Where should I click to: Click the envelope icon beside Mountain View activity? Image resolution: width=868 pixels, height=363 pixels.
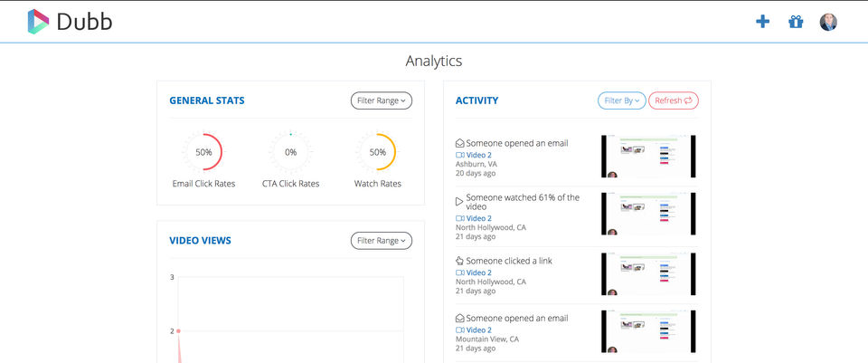point(459,319)
